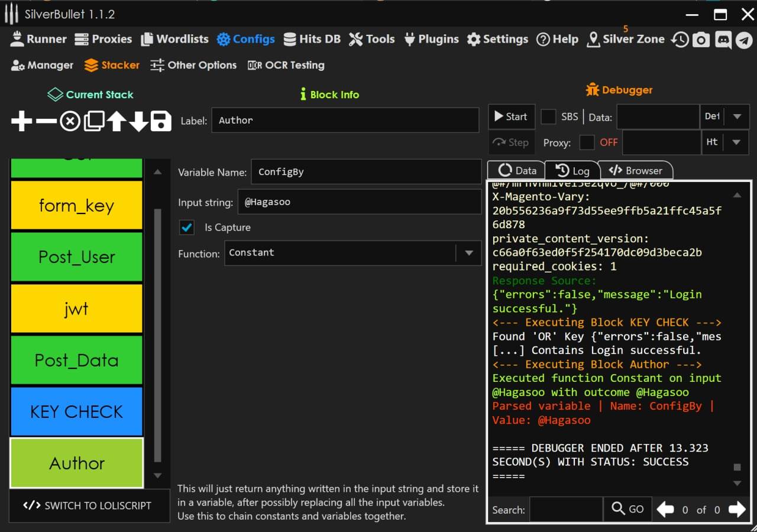Click the add block plus icon

click(22, 121)
